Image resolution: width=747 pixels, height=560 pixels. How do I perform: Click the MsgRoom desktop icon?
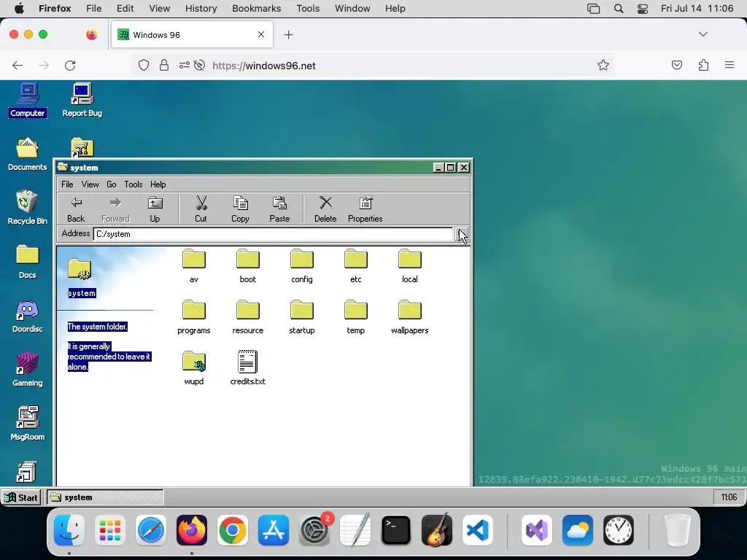point(28,424)
